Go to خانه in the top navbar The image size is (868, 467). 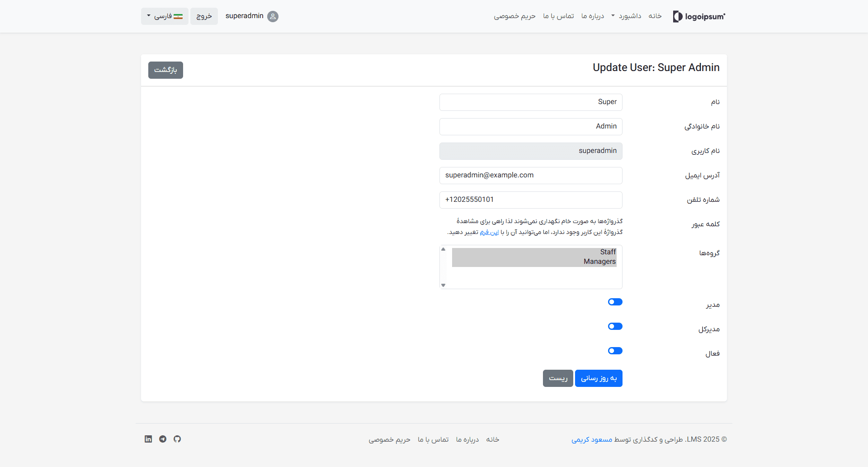point(655,16)
